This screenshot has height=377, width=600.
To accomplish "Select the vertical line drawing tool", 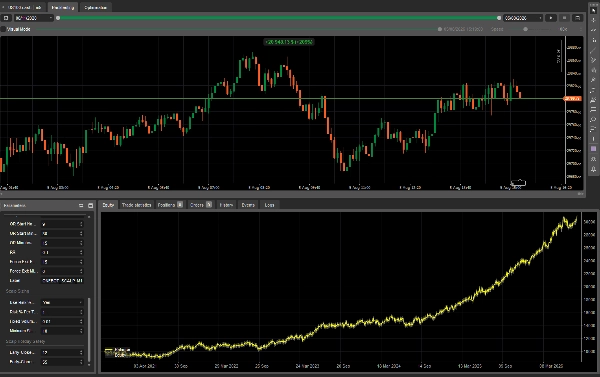I will (x=593, y=139).
